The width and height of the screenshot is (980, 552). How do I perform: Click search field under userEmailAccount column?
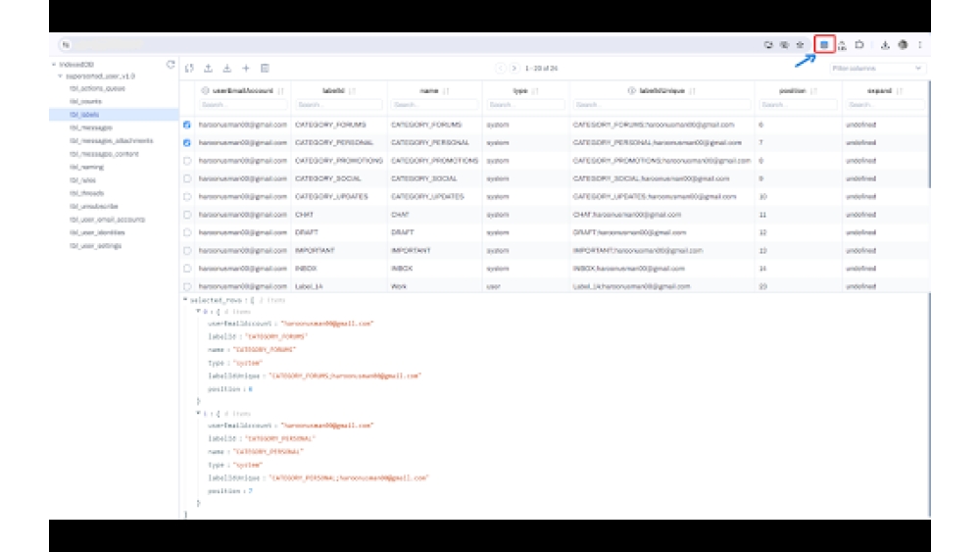[242, 104]
